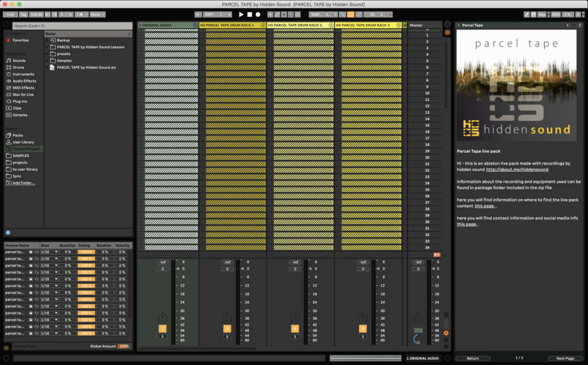Enter MIDI Map Mode

556,14
